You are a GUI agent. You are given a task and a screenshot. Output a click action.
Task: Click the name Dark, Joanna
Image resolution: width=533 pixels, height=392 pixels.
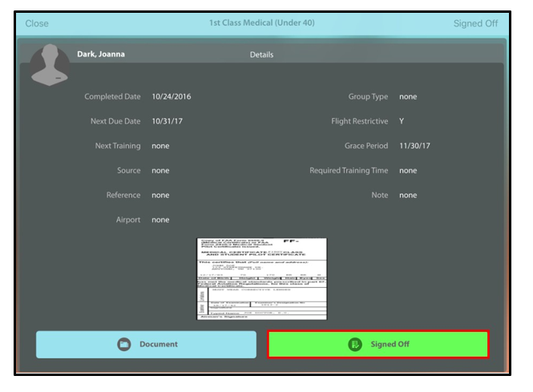tap(101, 55)
